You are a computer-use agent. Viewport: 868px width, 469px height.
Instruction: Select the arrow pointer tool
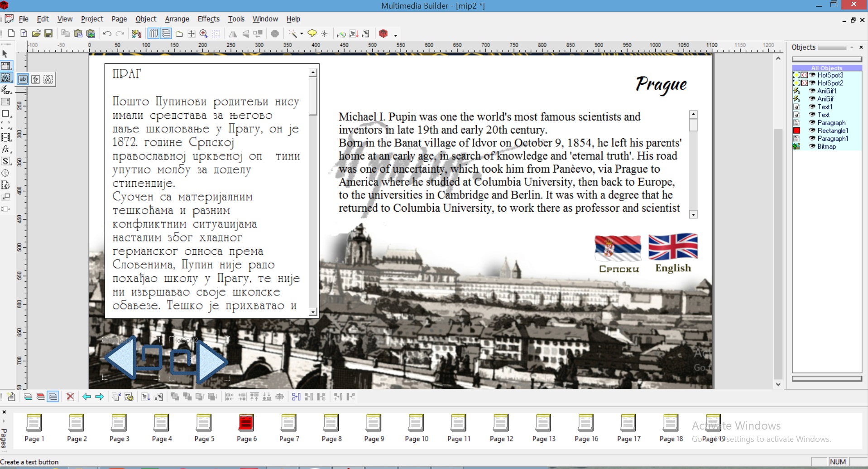5,54
